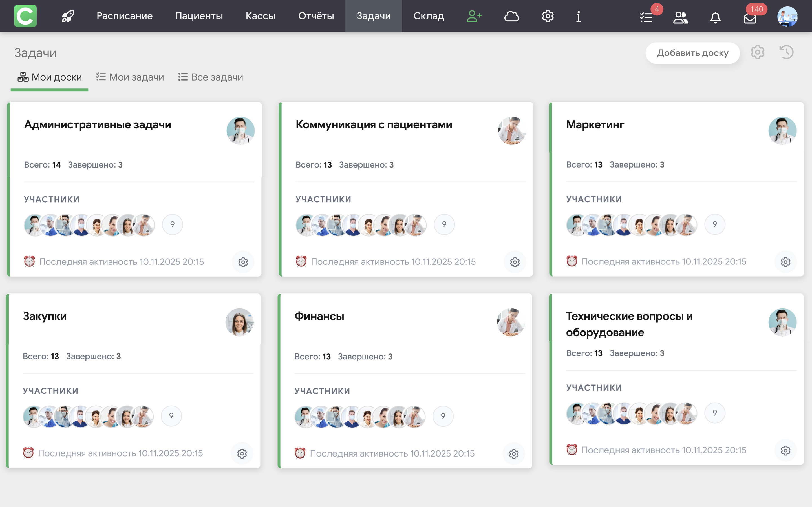Open task history clock icon
The height and width of the screenshot is (507, 812).
tap(786, 52)
